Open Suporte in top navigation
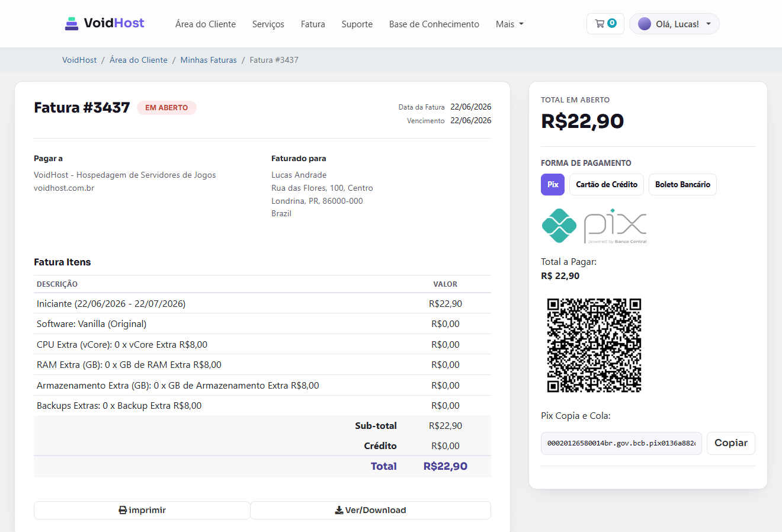782x532 pixels. point(357,24)
